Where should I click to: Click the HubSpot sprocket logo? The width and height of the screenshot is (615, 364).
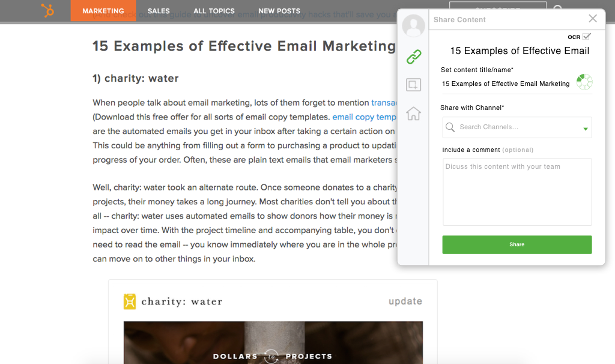click(47, 10)
